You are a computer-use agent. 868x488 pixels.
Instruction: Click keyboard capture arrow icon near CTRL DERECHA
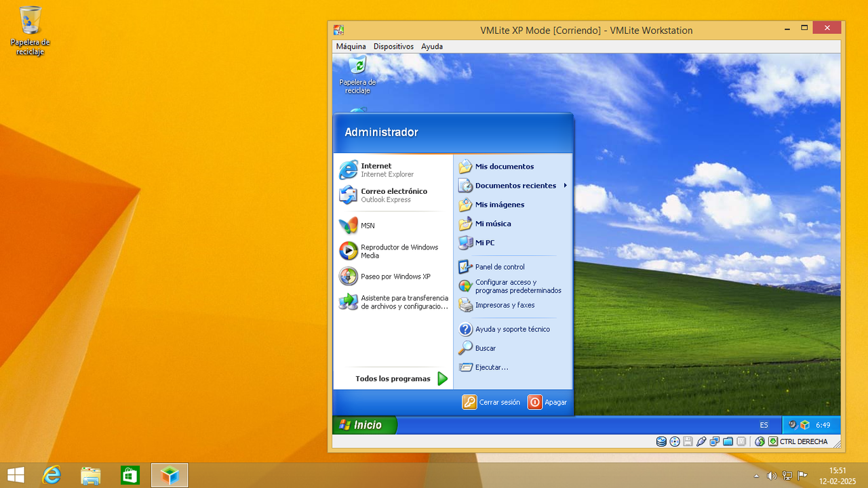click(x=772, y=442)
